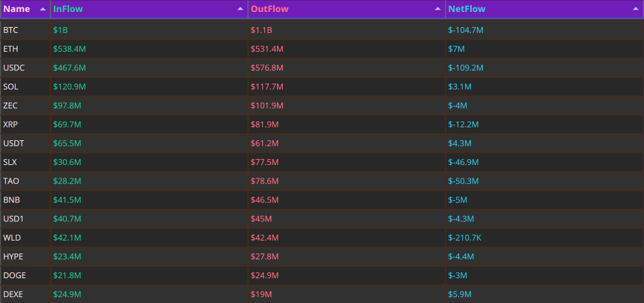Sort by the InFlow column label
The image size is (644, 303).
click(68, 9)
